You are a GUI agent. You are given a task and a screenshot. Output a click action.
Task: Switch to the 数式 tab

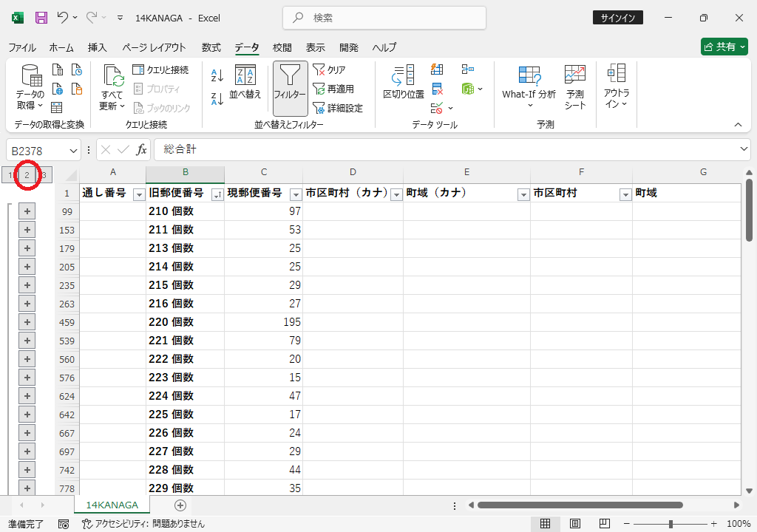(211, 47)
